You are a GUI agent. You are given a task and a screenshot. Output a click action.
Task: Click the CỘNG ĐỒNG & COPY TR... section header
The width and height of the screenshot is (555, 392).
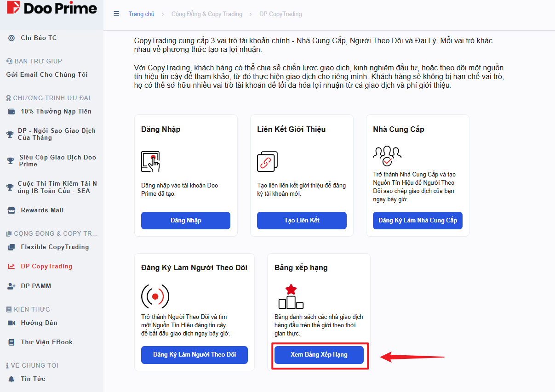point(51,233)
